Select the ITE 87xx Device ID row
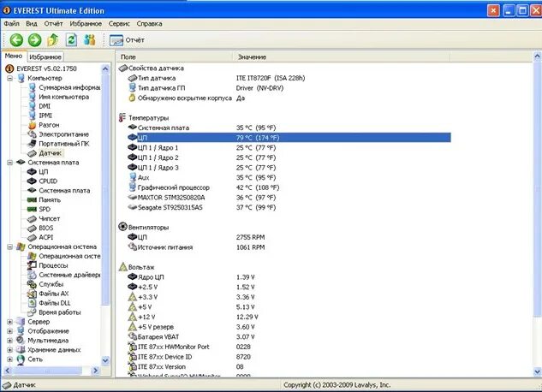This screenshot has width=542, height=392. (189, 357)
